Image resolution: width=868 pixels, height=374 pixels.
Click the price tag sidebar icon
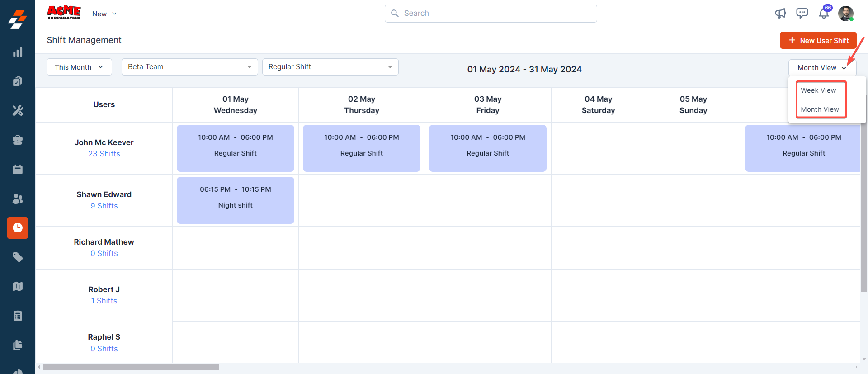[x=18, y=257]
